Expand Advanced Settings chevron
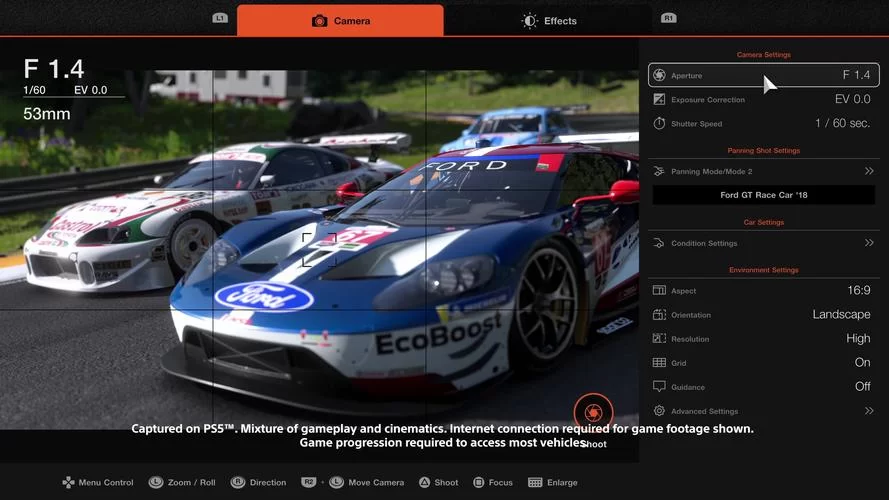889x500 pixels. pyautogui.click(x=869, y=410)
